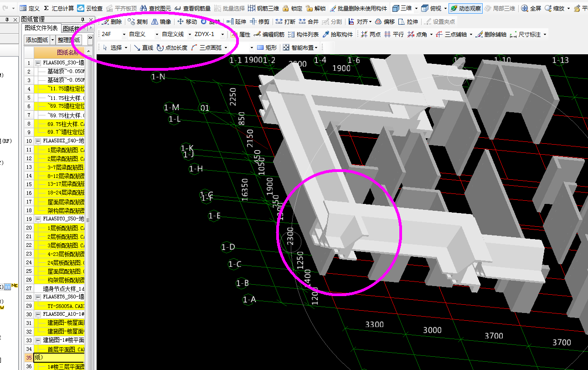This screenshot has width=588, height=370.
Task: Click the 添加图纸 add drawing button
Action: (37, 40)
